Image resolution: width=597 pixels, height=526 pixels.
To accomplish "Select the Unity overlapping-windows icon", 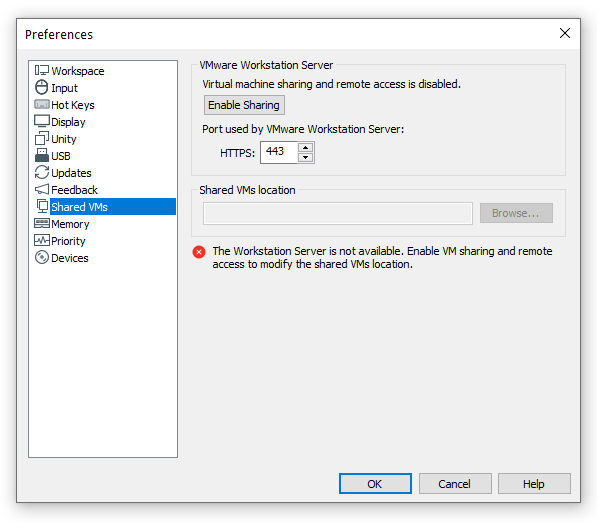I will click(42, 139).
